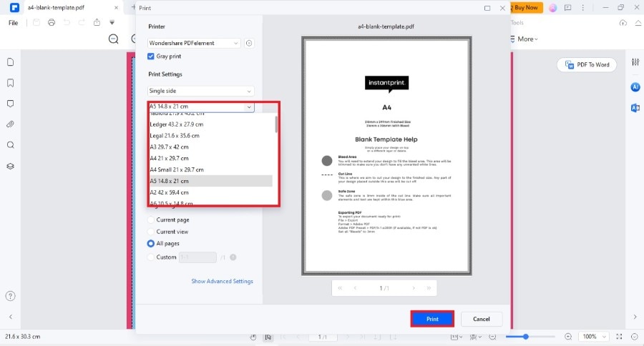Close the Print dialog
The height and width of the screenshot is (346, 644).
point(503,8)
